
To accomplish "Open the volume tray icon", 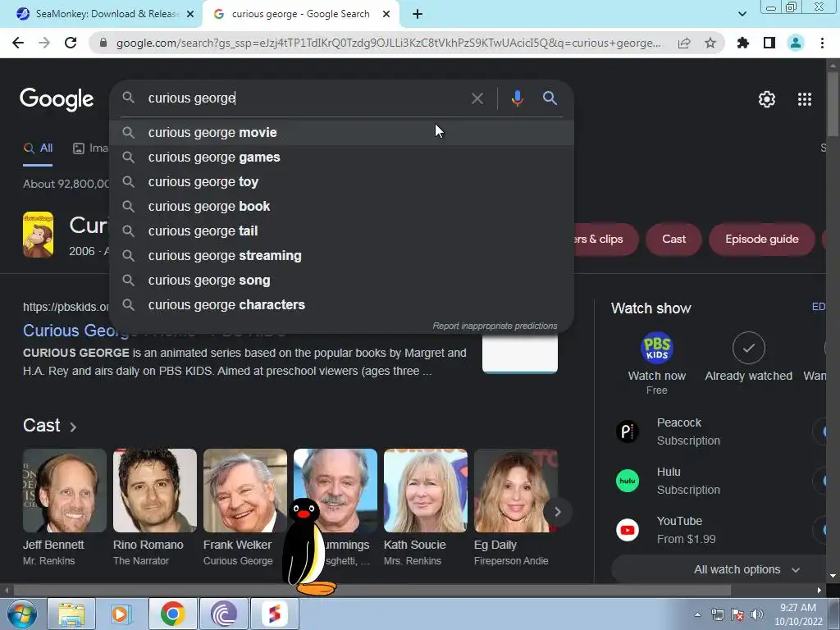I will click(756, 614).
